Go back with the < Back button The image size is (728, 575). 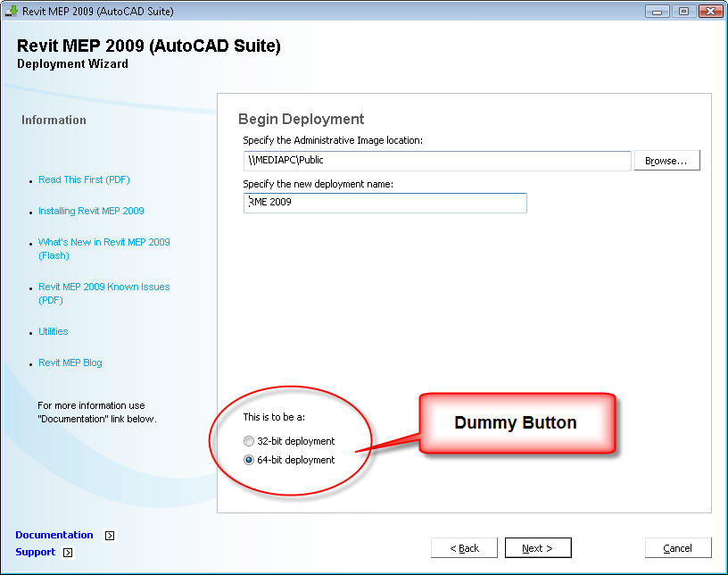(x=464, y=548)
